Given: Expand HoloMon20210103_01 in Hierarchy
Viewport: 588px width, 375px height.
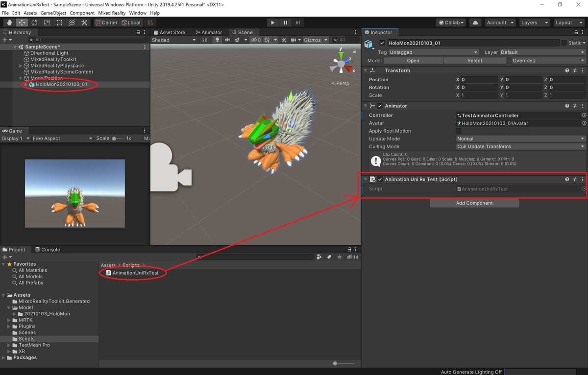Looking at the screenshot, I should pos(25,85).
